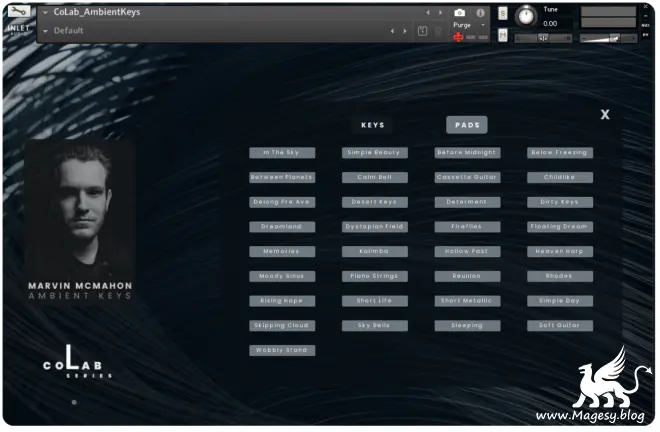Open the wrench instrument edit icon
Screen dimensions: 660x432
19,11
